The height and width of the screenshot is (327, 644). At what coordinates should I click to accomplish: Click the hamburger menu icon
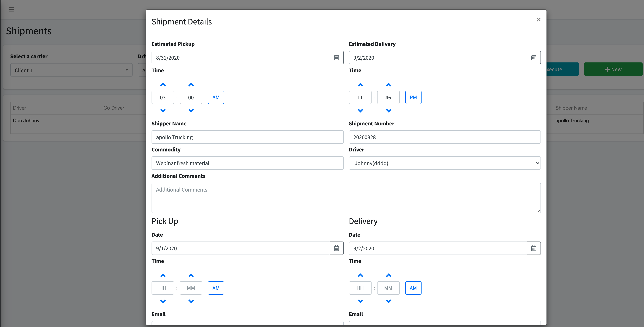[11, 9]
